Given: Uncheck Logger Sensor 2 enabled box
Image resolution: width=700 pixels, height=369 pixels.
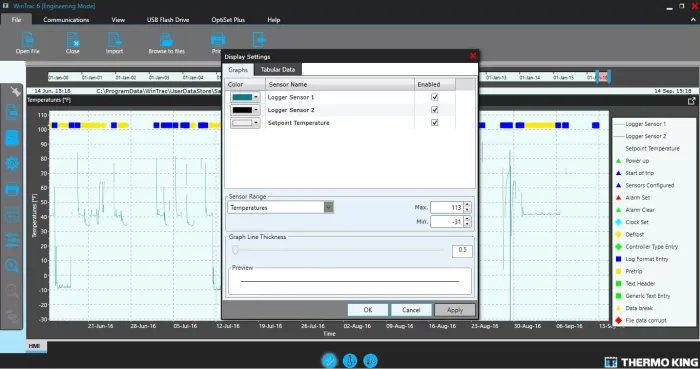Looking at the screenshot, I should pyautogui.click(x=434, y=110).
